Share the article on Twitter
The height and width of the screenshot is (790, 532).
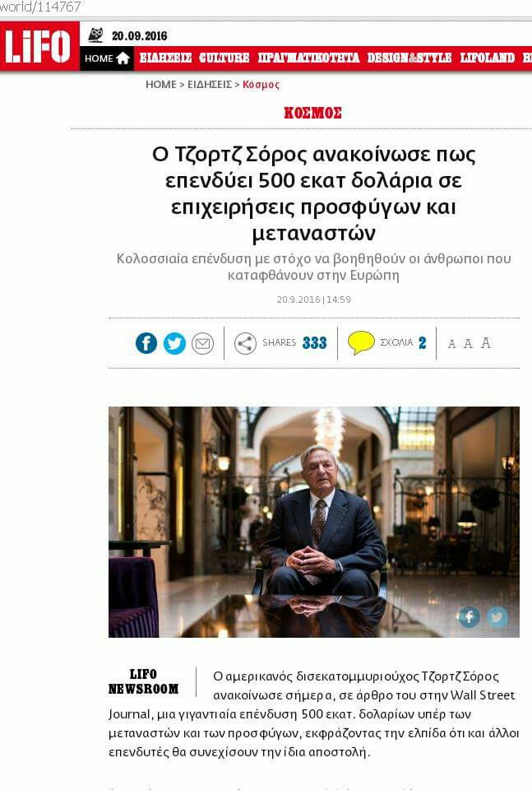(174, 343)
